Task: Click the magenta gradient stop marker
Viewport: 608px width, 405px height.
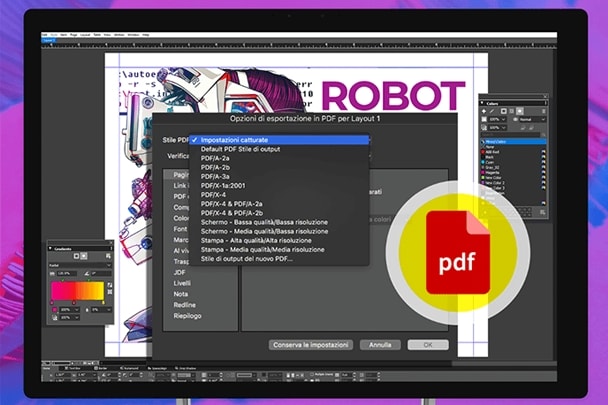Action: pyautogui.click(x=52, y=303)
